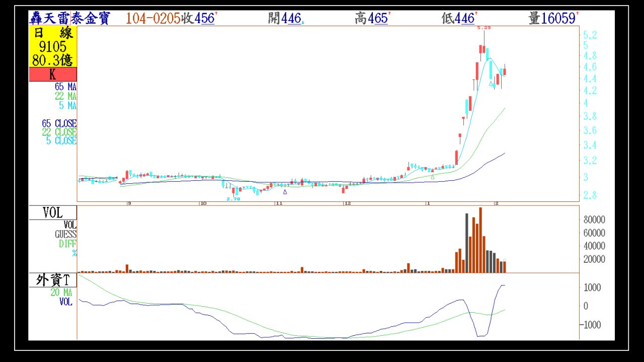The image size is (644, 362).
Task: Click the cyan triangle marker near February
Action: [491, 84]
